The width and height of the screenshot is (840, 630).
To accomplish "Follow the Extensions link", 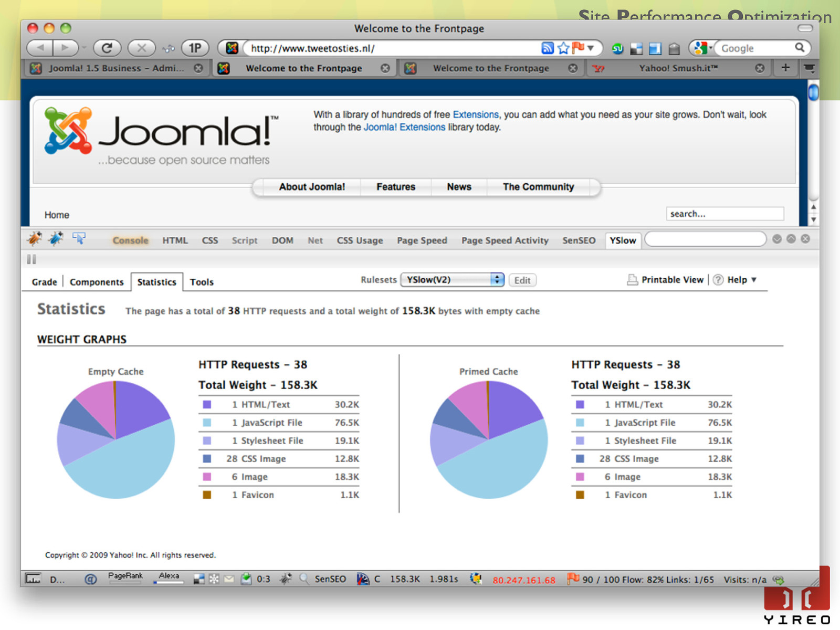I will pyautogui.click(x=476, y=114).
